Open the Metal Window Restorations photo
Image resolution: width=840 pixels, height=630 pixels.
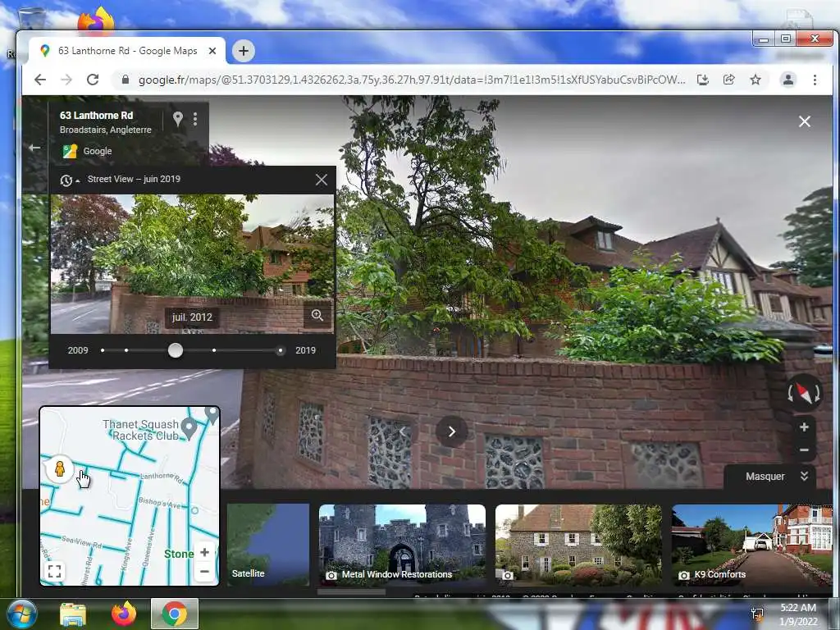click(402, 545)
